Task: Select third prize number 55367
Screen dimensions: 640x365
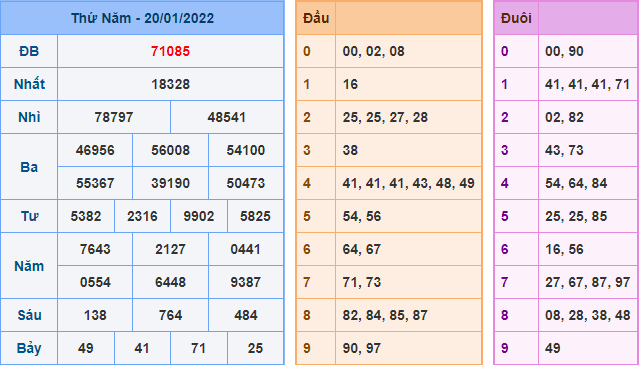Action: pos(95,183)
